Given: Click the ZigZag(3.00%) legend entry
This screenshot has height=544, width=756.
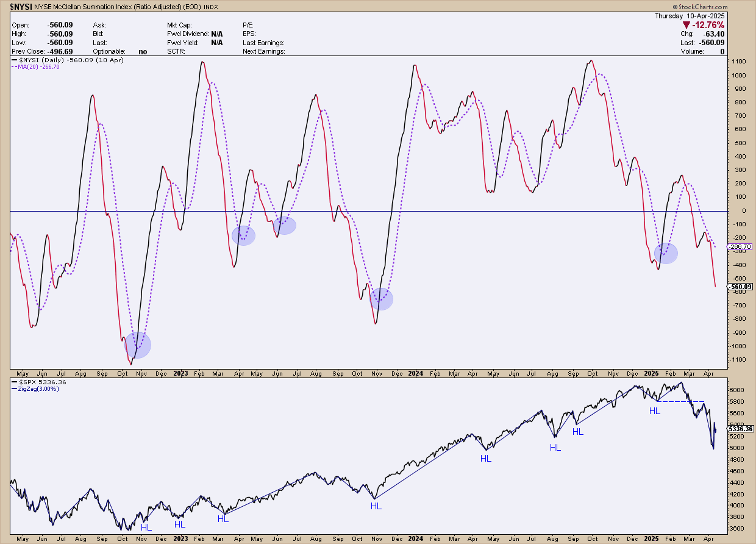Looking at the screenshot, I should 38,388.
